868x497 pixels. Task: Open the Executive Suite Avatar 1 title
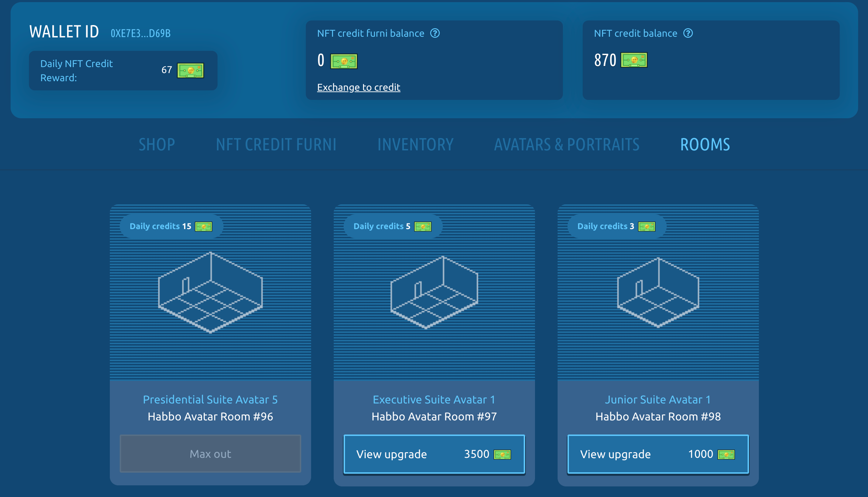point(434,400)
